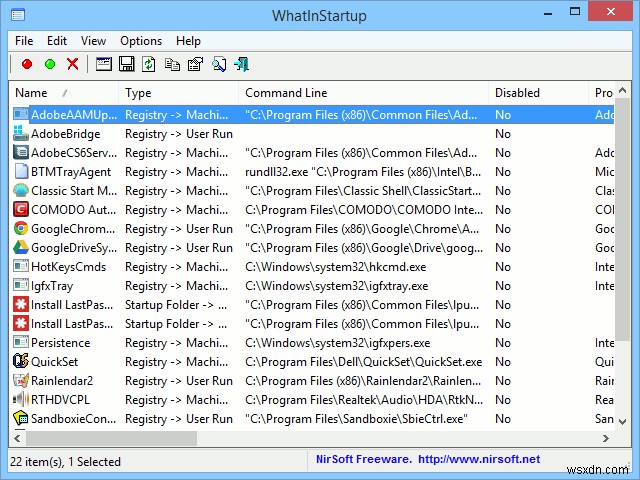Select the second Install LastPas... row
The width and height of the screenshot is (640, 480).
click(x=311, y=324)
